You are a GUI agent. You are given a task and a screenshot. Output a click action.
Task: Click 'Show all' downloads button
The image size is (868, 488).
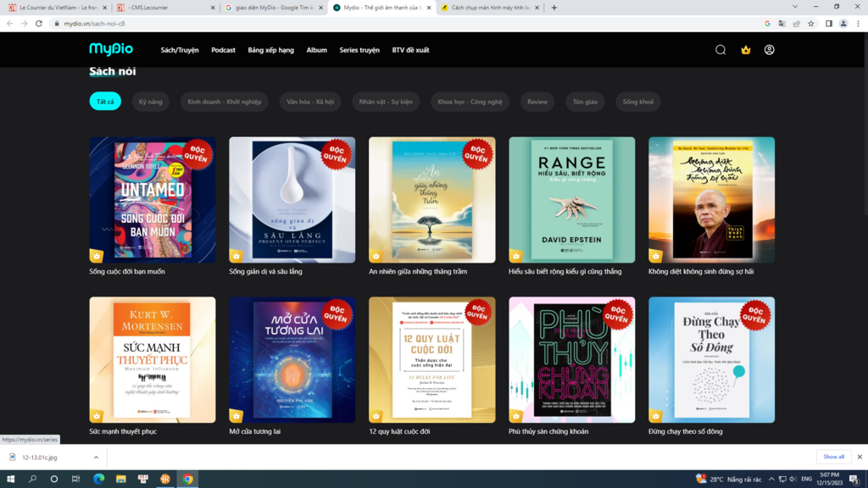click(x=833, y=457)
